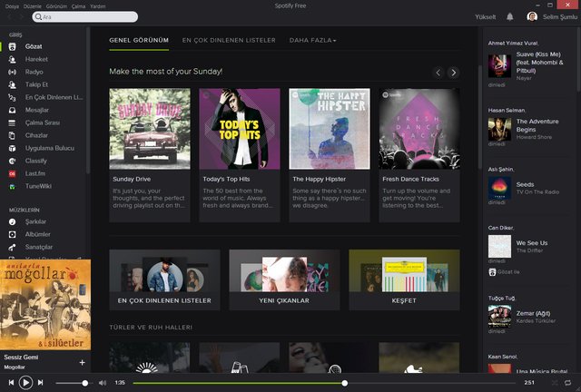The width and height of the screenshot is (581, 392).
Task: Go forward with the navigation arrow
Action: click(x=21, y=16)
